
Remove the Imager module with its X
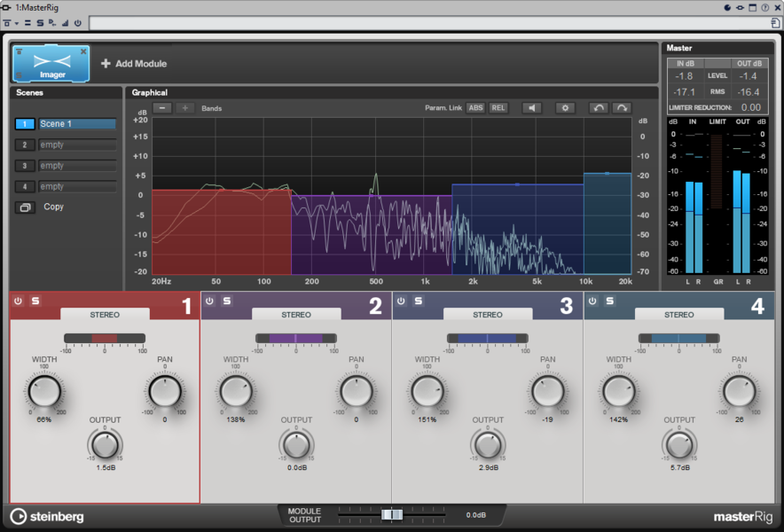[x=83, y=51]
